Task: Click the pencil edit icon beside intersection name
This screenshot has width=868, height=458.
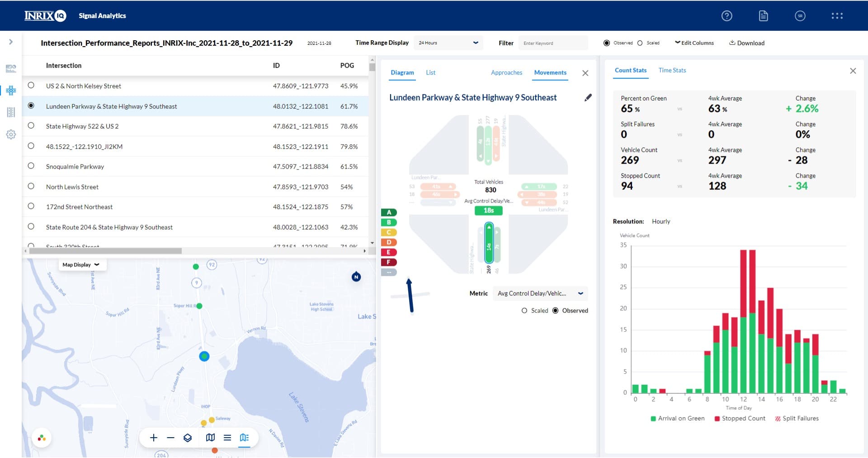Action: (588, 98)
